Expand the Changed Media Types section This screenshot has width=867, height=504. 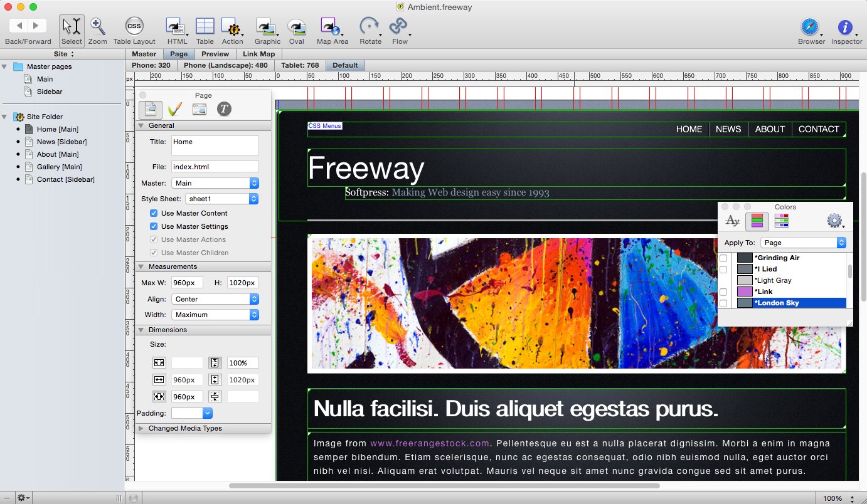tap(141, 429)
